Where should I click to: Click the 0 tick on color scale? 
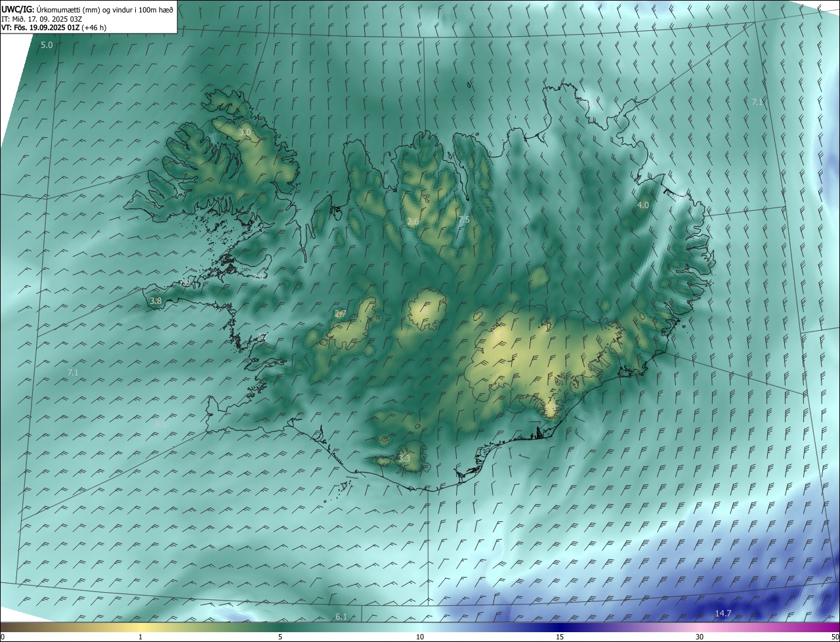[3, 637]
